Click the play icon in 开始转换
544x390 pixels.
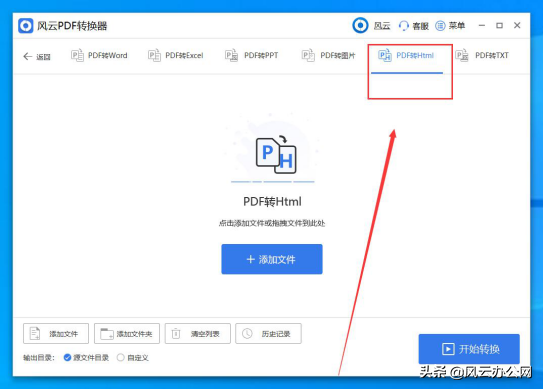coord(448,349)
